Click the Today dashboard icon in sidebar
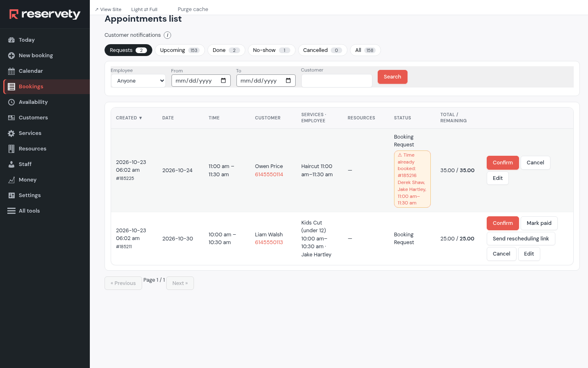 point(11,40)
